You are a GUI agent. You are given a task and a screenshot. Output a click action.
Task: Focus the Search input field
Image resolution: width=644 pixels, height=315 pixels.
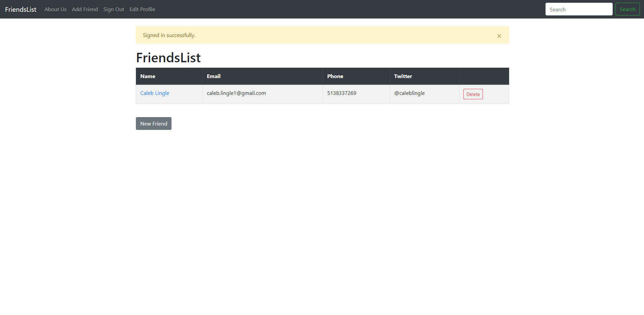coord(579,9)
